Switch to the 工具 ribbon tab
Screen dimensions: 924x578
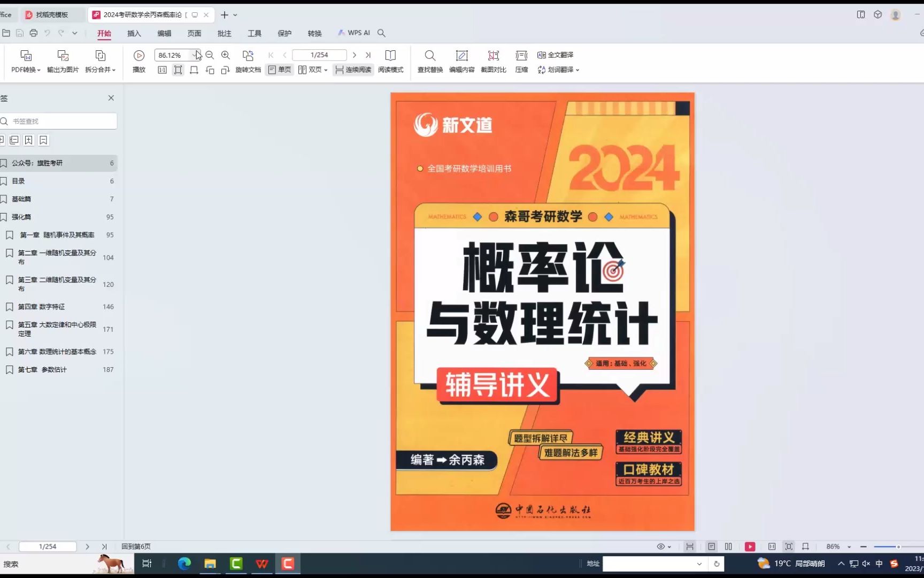[255, 33]
